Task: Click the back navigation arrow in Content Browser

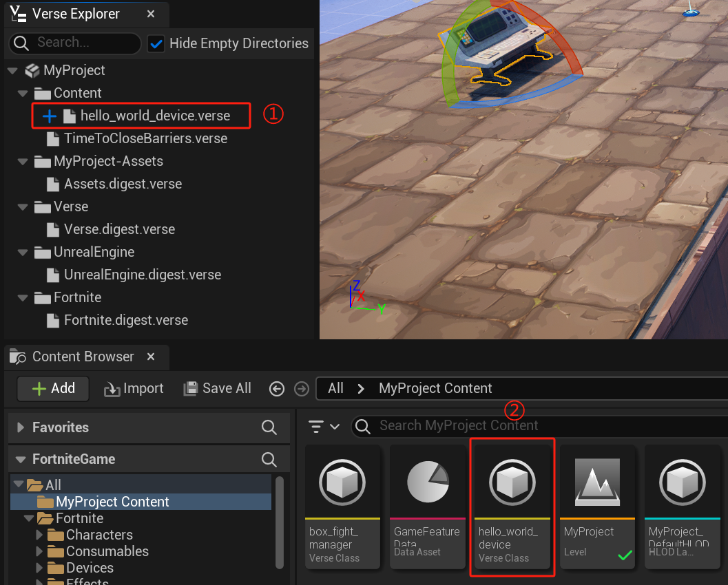Action: tap(277, 389)
